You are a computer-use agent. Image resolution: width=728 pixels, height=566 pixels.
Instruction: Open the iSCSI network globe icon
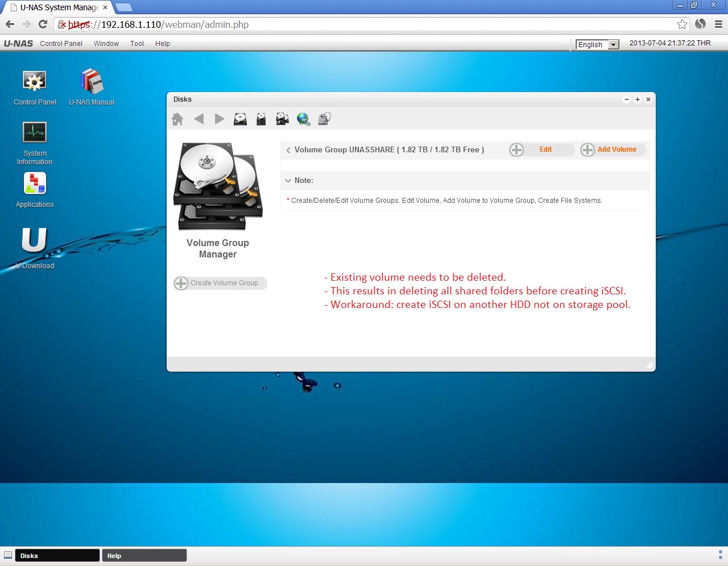tap(304, 119)
